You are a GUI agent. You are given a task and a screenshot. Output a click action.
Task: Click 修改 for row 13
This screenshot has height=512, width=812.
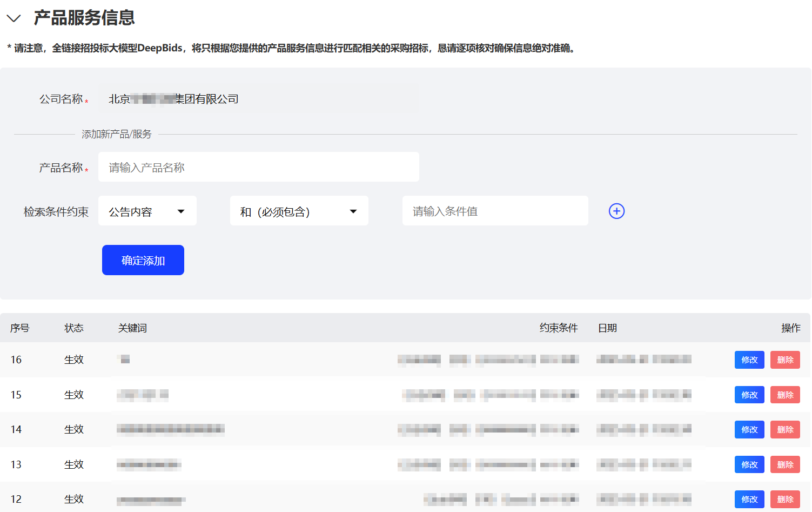click(749, 464)
